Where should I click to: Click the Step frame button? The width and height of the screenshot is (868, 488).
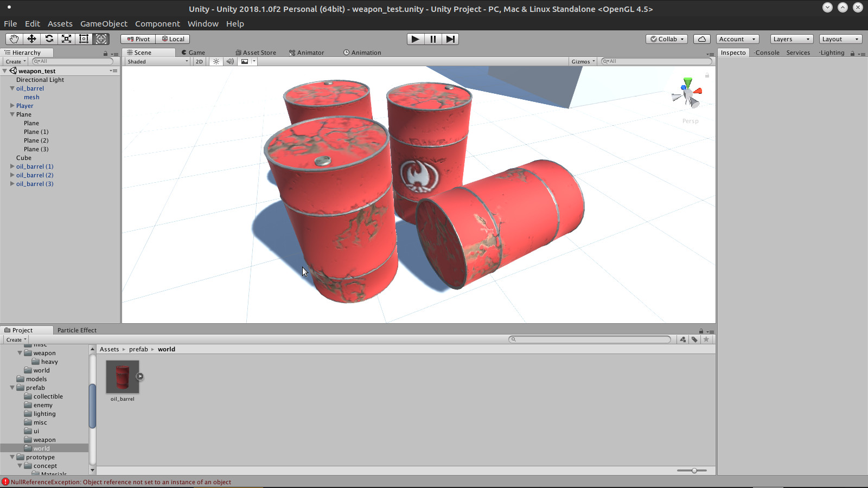(450, 39)
